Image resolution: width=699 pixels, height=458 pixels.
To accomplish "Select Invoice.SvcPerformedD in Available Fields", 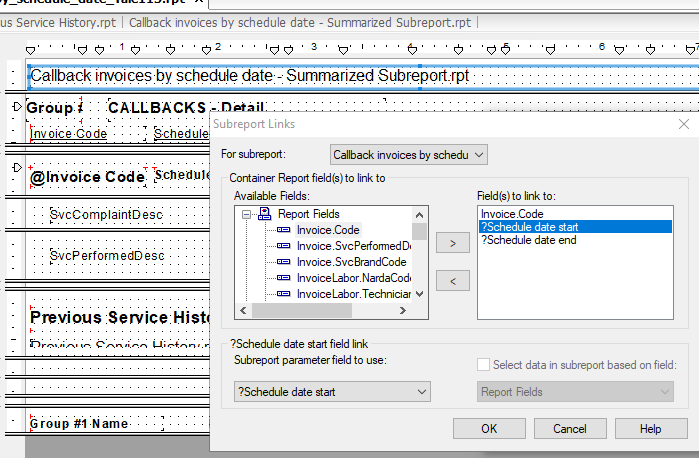I will pyautogui.click(x=354, y=246).
